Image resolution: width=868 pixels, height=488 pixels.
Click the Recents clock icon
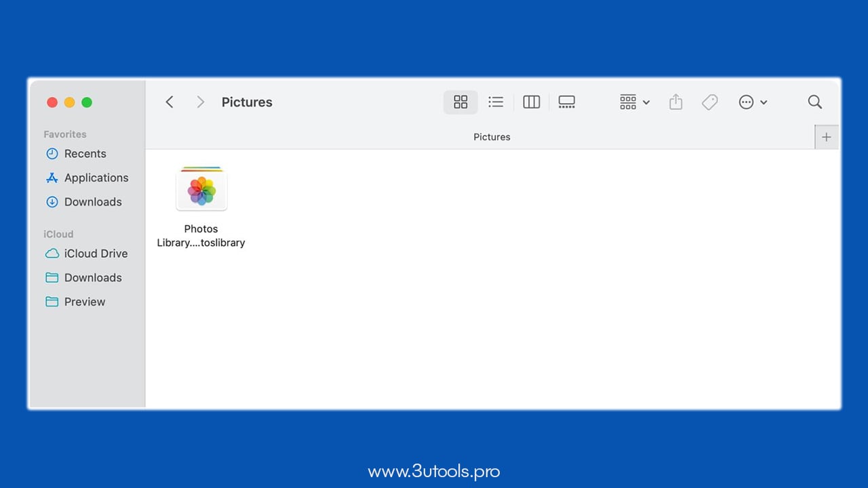pos(52,154)
